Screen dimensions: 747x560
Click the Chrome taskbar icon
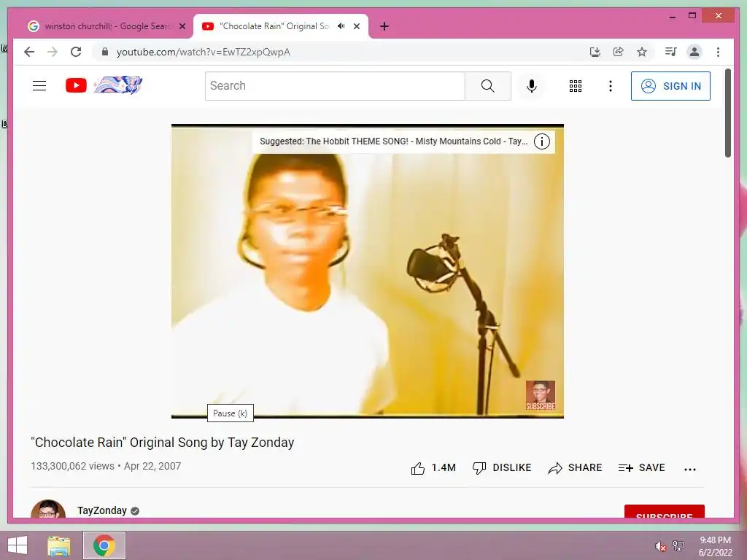(104, 545)
